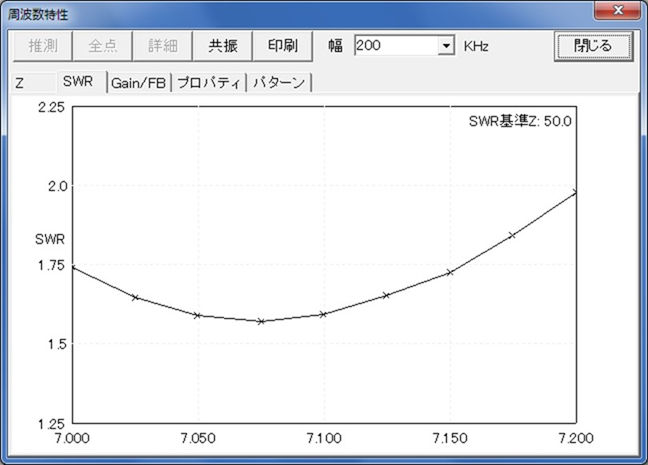This screenshot has width=648, height=465.
Task: Click the 閉じる (close) button
Action: click(x=593, y=46)
